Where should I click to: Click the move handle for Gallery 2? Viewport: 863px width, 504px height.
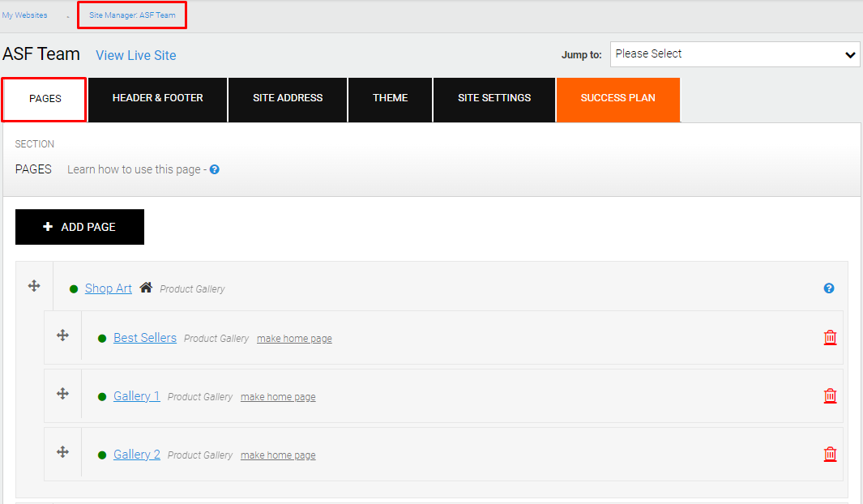coord(62,452)
